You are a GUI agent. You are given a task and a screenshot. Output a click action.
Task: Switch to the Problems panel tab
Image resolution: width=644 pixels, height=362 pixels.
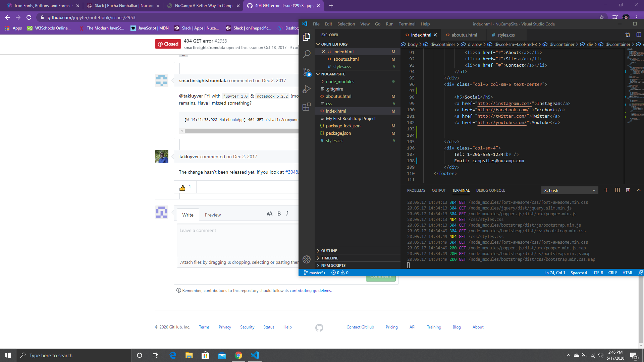tap(416, 190)
